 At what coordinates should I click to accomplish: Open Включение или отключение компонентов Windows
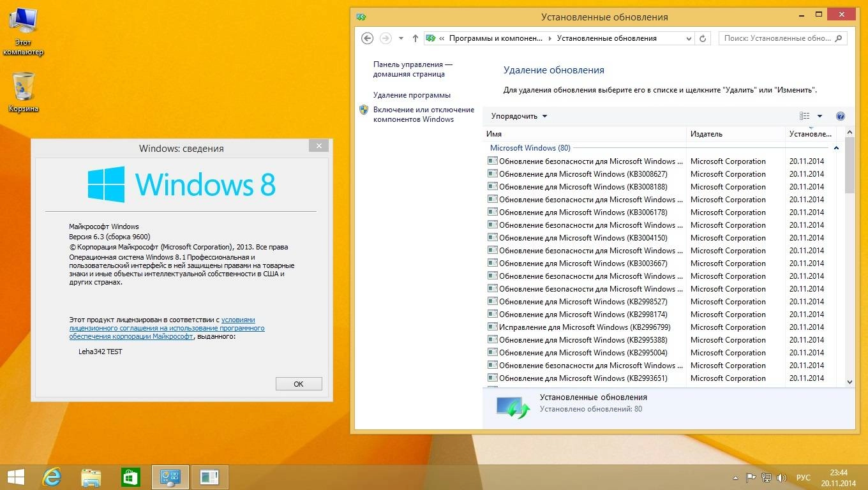coord(424,114)
